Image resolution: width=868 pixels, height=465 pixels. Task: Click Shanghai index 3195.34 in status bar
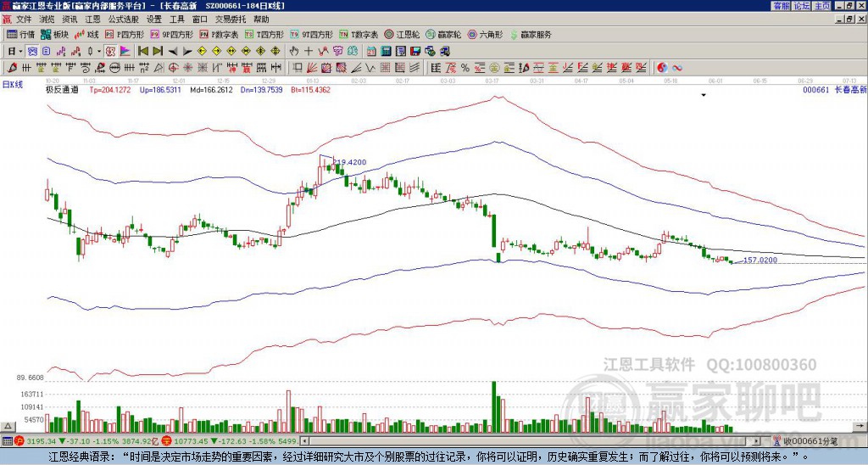click(42, 441)
